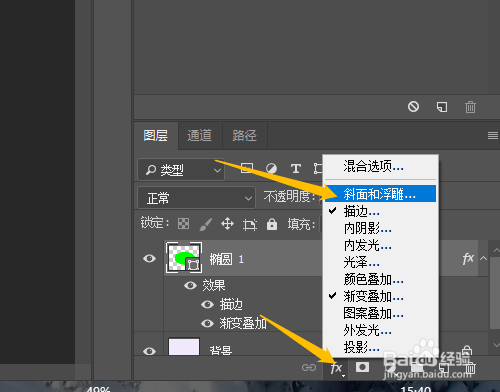Select the 椭圆 1 layer name
Screen dimensions: 500x392
click(227, 259)
